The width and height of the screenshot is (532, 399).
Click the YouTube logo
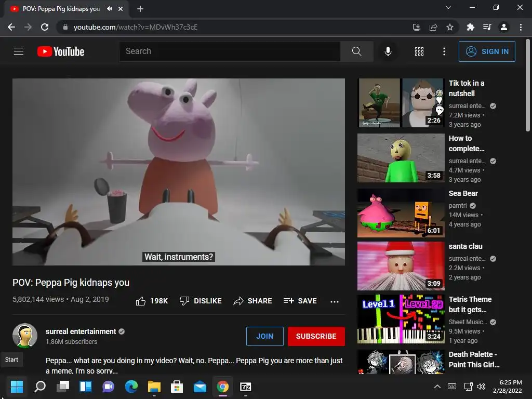[61, 51]
